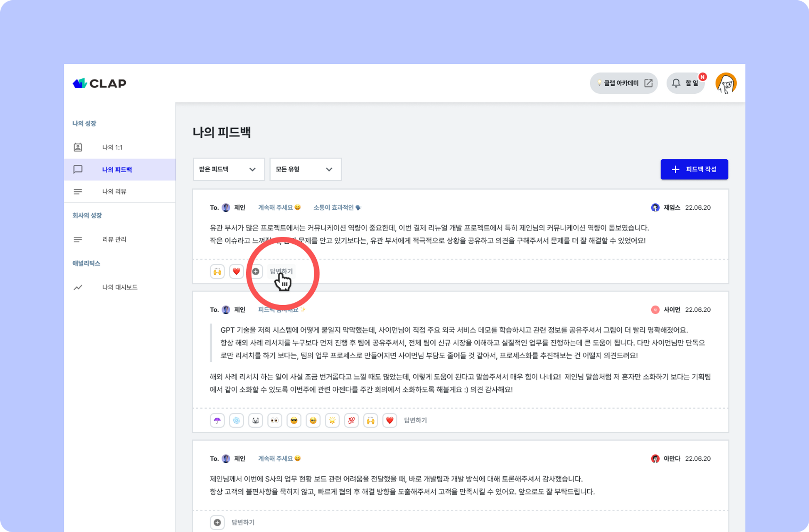The image size is (809, 532).
Task: Open 클랩 아카데미 external link
Action: [x=624, y=83]
